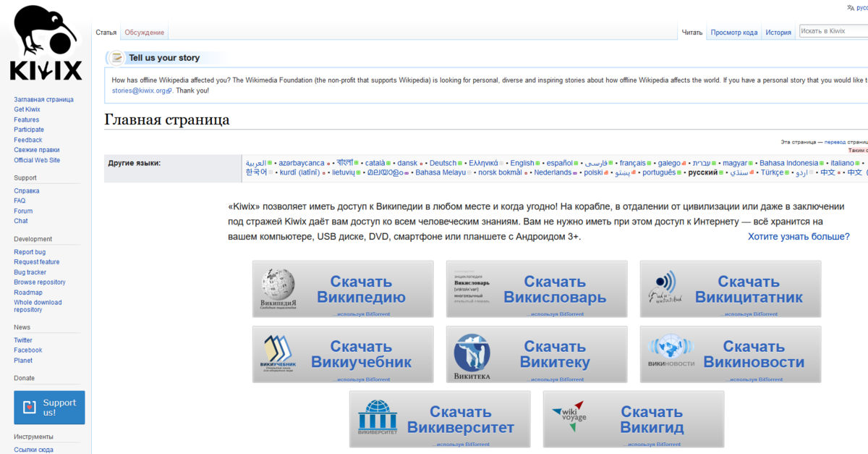Focus the Искать в Kiwix search field
The height and width of the screenshot is (454, 868).
pyautogui.click(x=833, y=31)
